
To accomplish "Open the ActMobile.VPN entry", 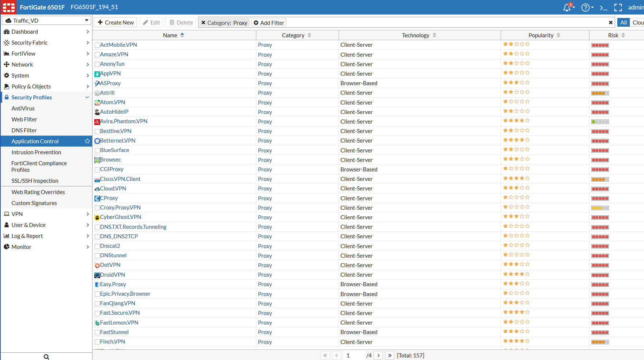I will point(118,45).
